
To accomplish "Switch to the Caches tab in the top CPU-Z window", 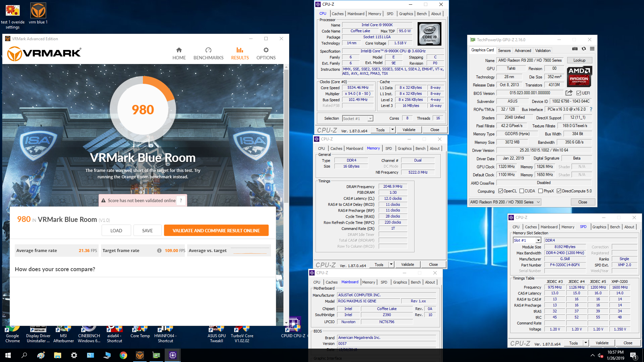I will [337, 14].
